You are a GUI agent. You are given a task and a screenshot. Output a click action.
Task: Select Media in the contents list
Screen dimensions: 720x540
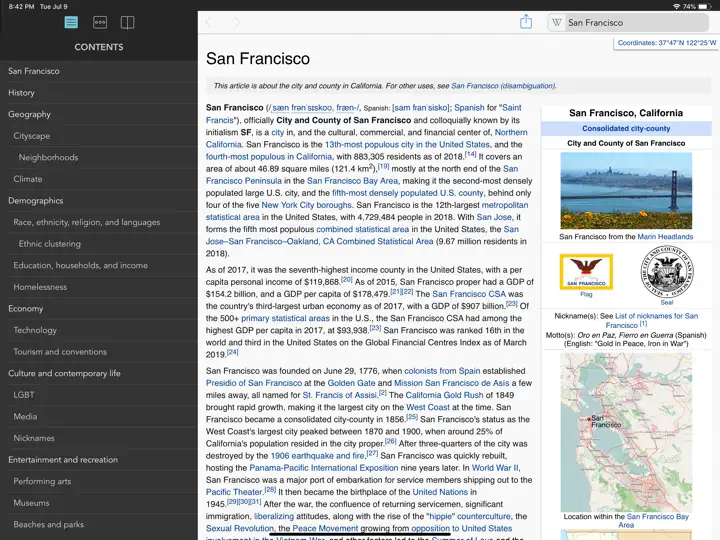[x=99, y=416]
